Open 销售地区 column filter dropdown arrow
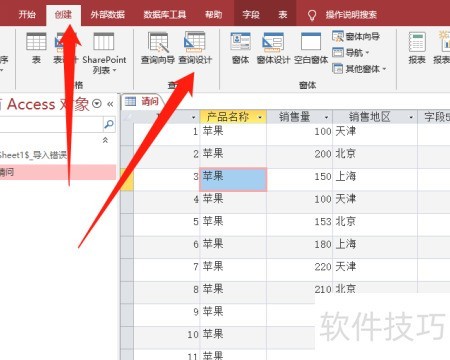 tap(411, 117)
